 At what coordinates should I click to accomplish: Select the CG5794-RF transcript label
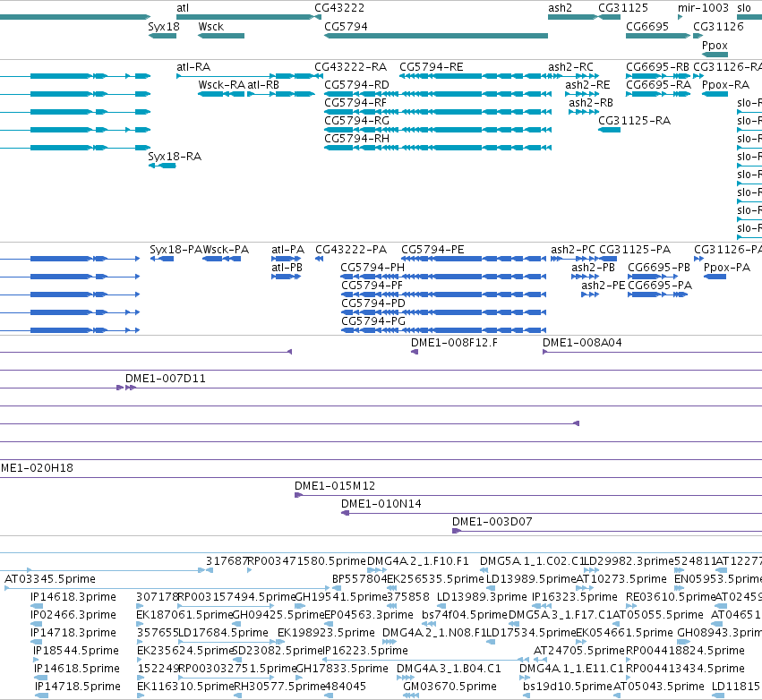355,103
